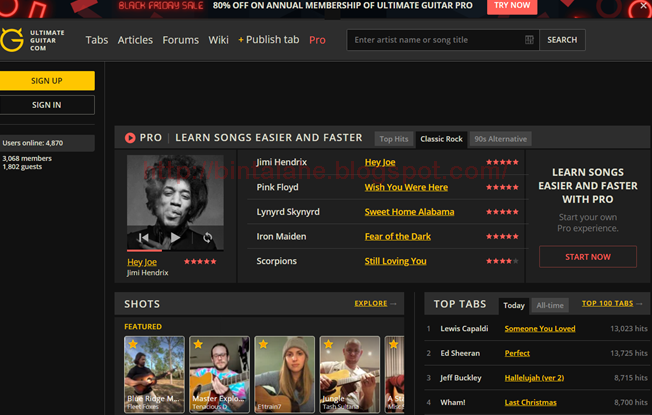Open Someone You Loved tab

click(540, 329)
